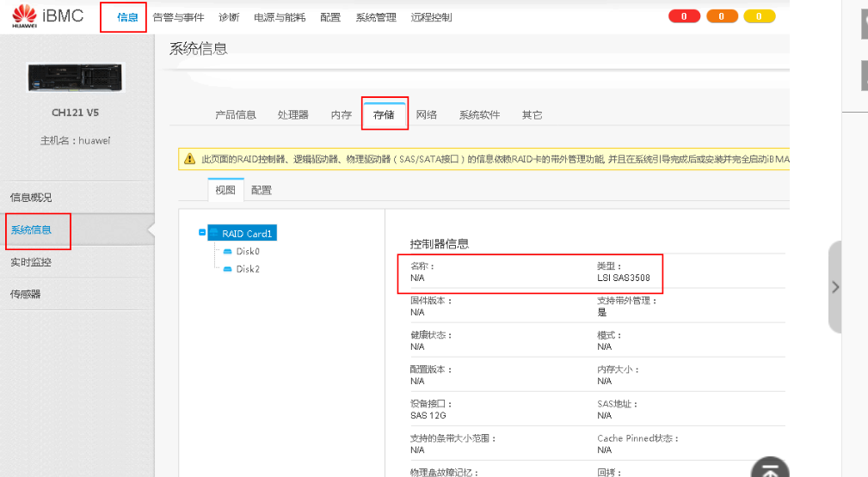This screenshot has width=868, height=477.
Task: Select the 视图 sub-tab
Action: click(225, 190)
